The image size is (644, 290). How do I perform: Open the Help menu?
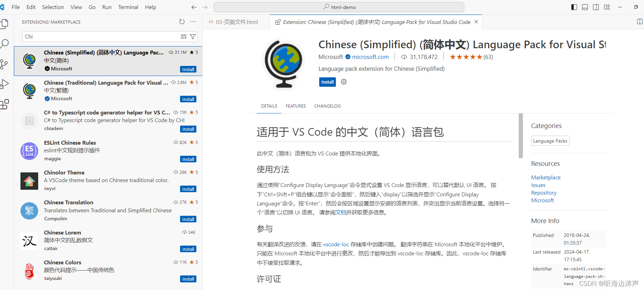click(x=151, y=7)
